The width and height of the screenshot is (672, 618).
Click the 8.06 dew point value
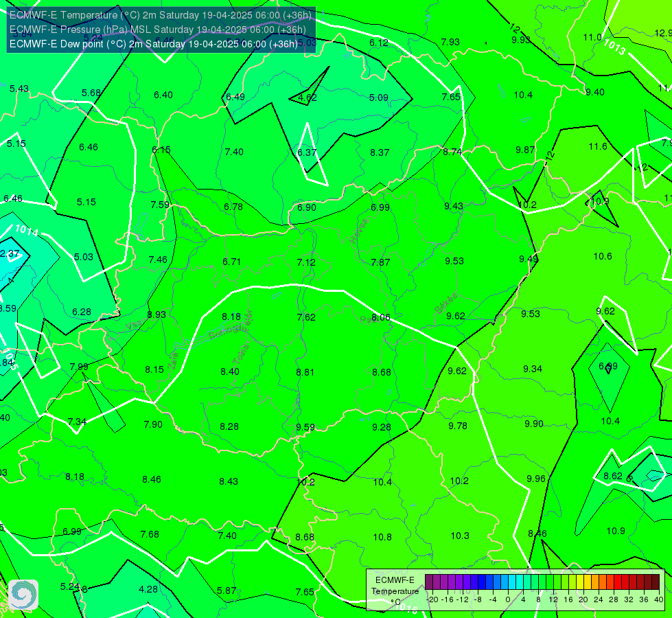point(380,317)
